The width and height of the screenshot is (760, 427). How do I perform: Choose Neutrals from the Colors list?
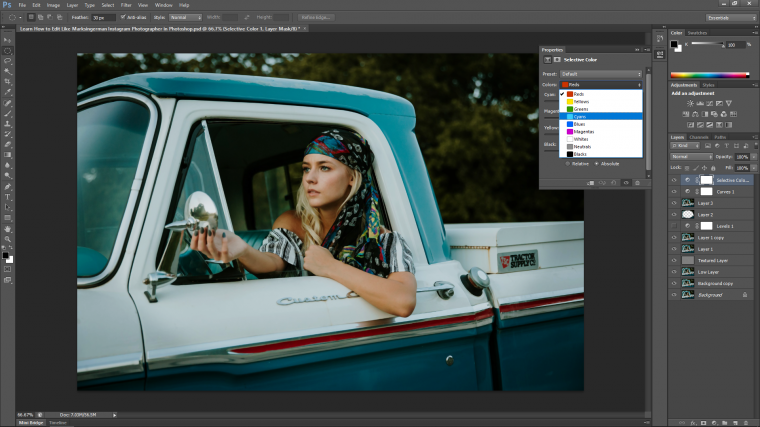pos(601,146)
